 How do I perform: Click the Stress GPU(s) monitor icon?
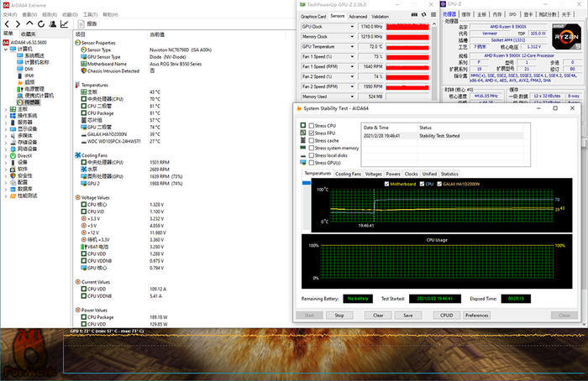(x=303, y=163)
